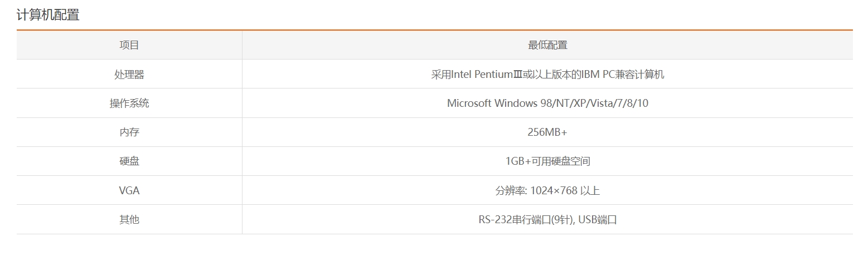Click the Microsoft Windows 98/NT/XP/Vista/7/8/10 cell

(547, 103)
